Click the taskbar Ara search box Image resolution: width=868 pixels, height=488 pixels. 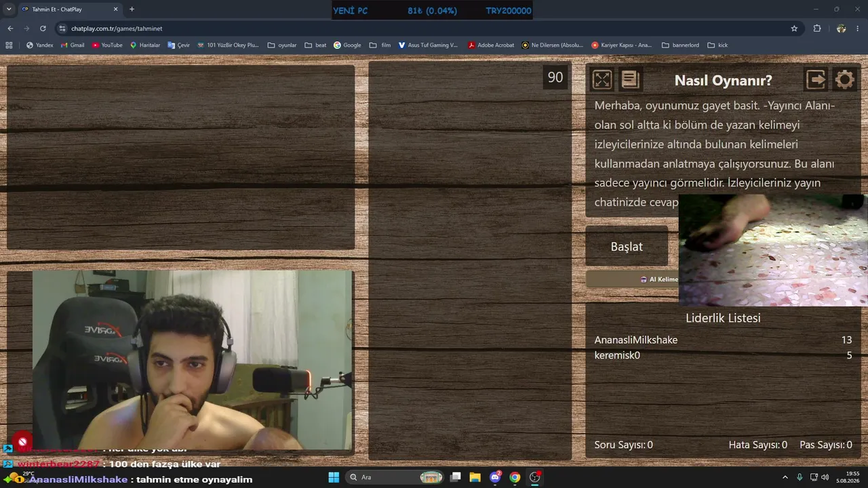tap(395, 477)
